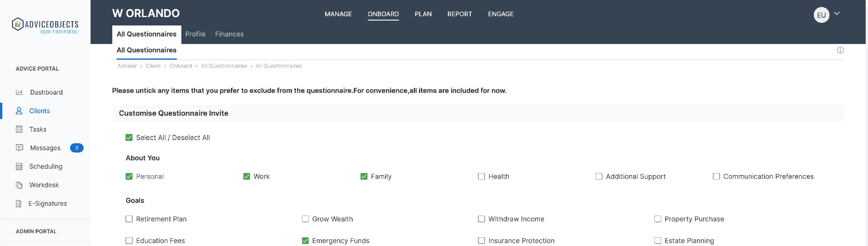Switch to the Finances tab
The width and height of the screenshot is (868, 246).
pyautogui.click(x=229, y=34)
